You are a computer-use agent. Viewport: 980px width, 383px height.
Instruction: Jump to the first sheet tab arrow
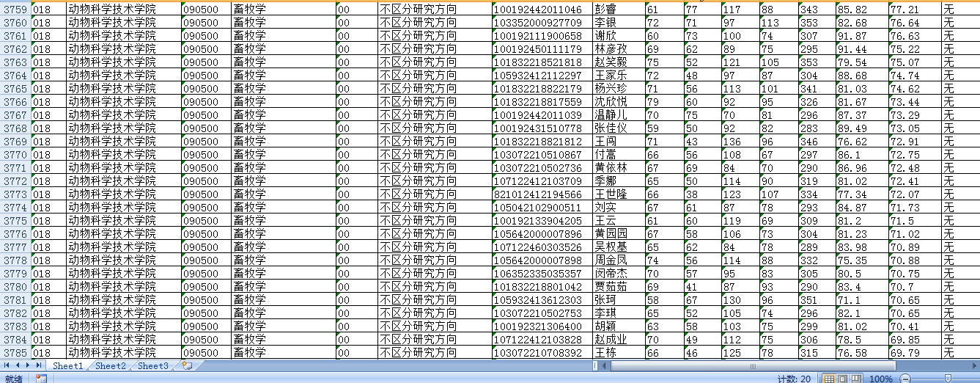coord(7,365)
